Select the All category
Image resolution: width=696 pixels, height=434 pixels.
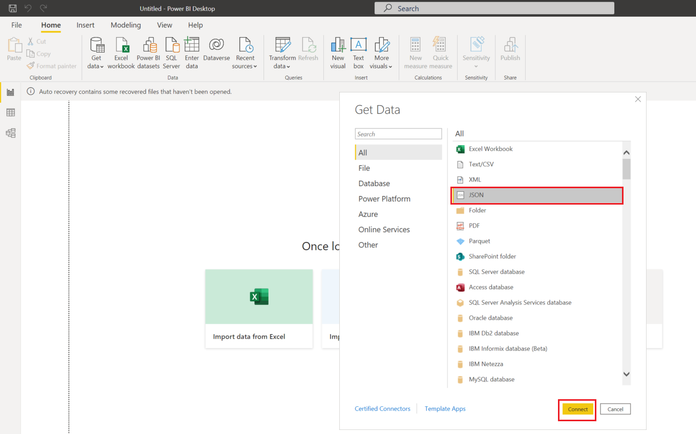(x=399, y=153)
